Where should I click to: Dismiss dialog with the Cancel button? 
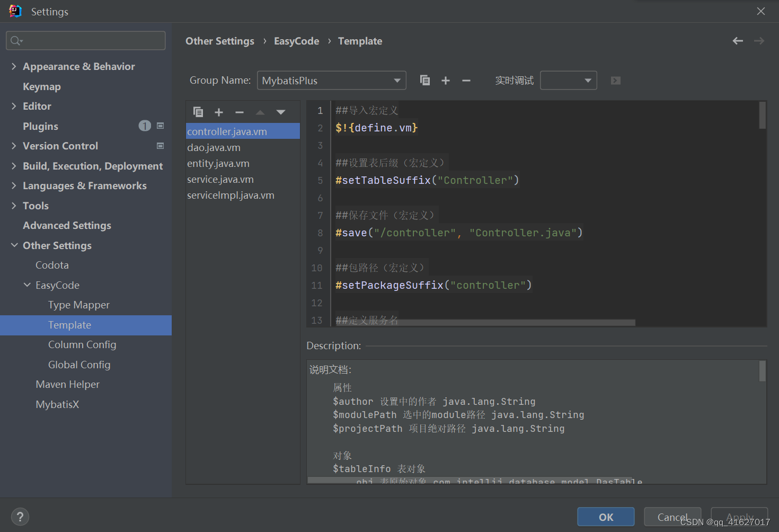pyautogui.click(x=672, y=517)
